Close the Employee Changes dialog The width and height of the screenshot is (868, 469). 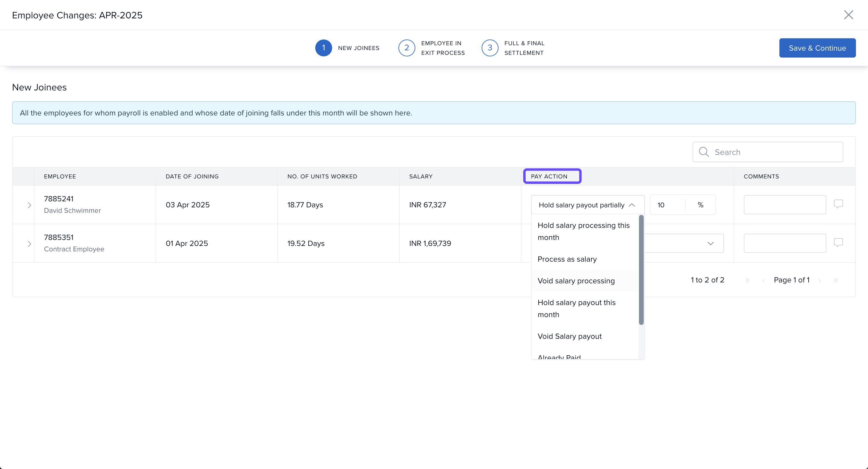point(848,15)
